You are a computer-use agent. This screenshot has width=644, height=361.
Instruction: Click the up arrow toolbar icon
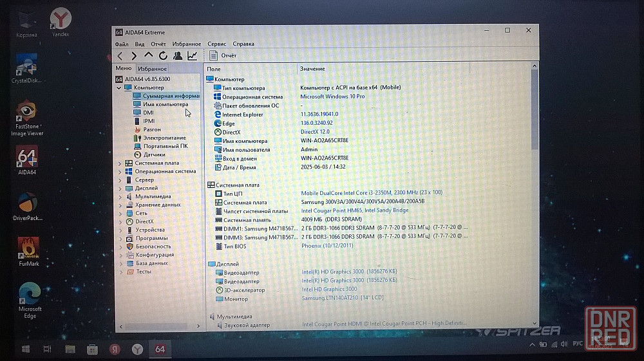click(x=148, y=55)
